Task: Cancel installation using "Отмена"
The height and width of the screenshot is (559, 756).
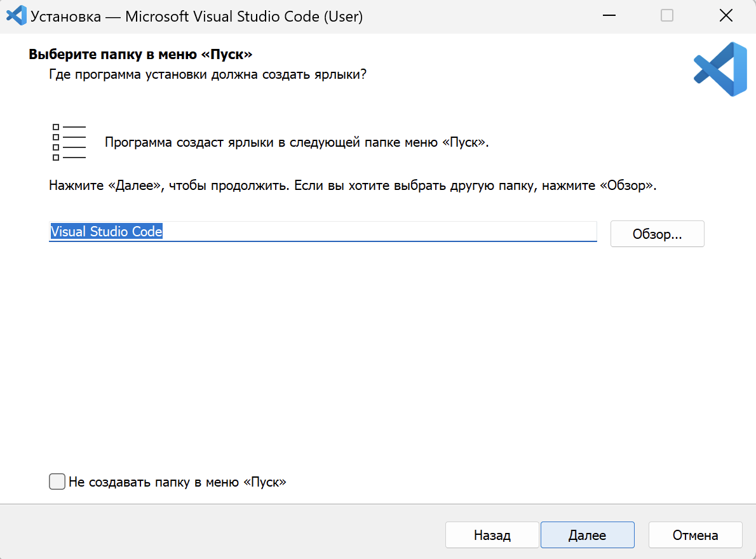Action: pyautogui.click(x=695, y=535)
